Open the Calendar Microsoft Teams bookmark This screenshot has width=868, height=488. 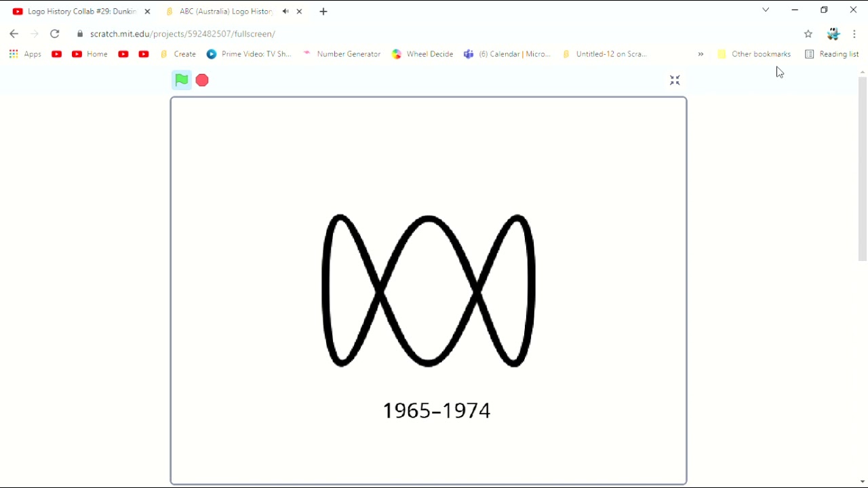click(507, 54)
